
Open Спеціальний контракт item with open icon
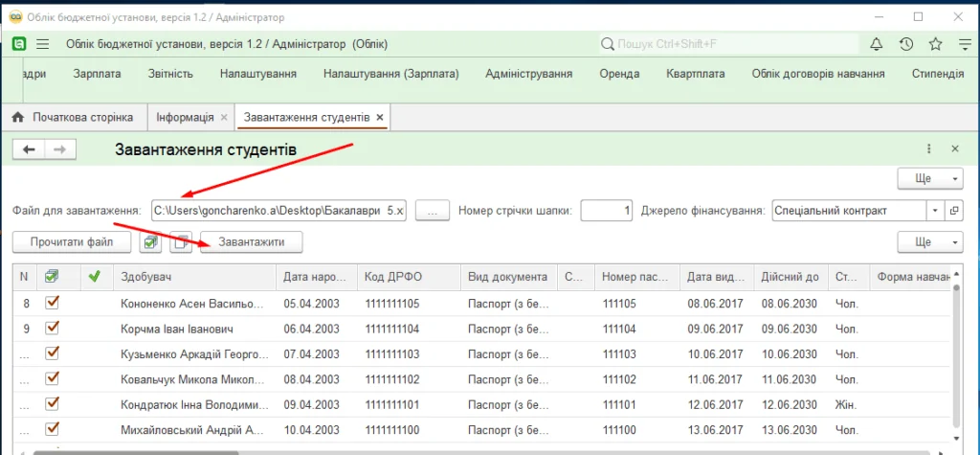[954, 211]
